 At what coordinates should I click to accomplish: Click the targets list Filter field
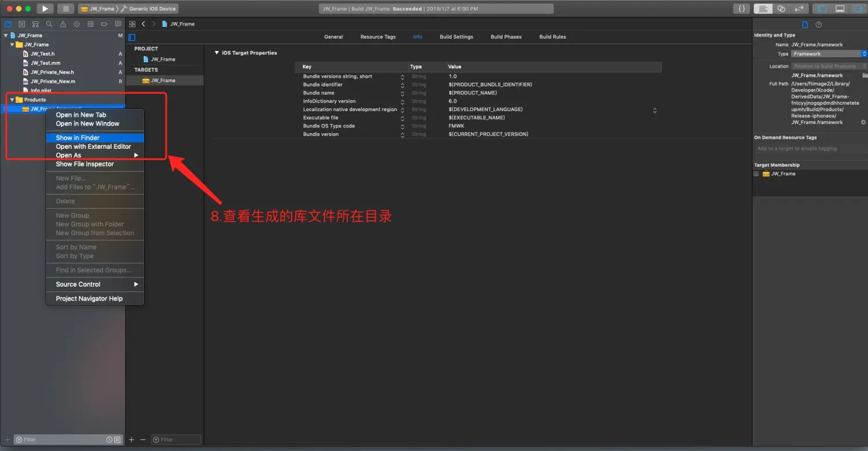coord(176,439)
